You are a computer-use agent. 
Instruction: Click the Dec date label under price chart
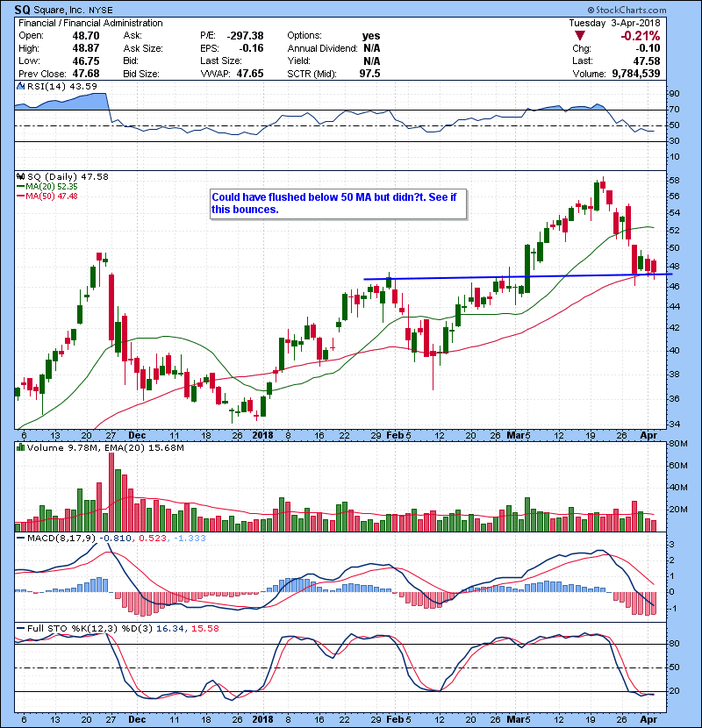pos(137,436)
